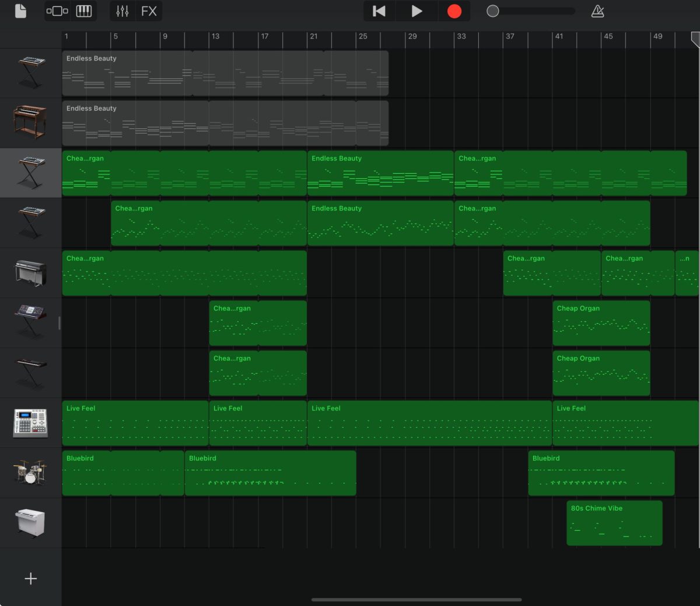700x606 pixels.
Task: Select the fourth track's synth keyboard icon
Action: tap(30, 222)
